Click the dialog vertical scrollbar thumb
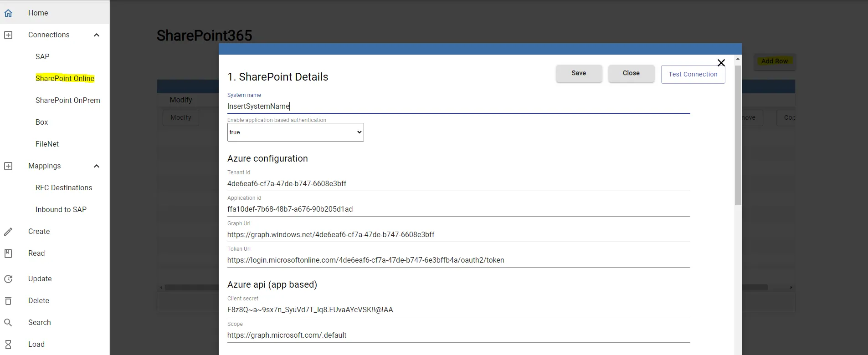The height and width of the screenshot is (355, 868). pyautogui.click(x=738, y=135)
